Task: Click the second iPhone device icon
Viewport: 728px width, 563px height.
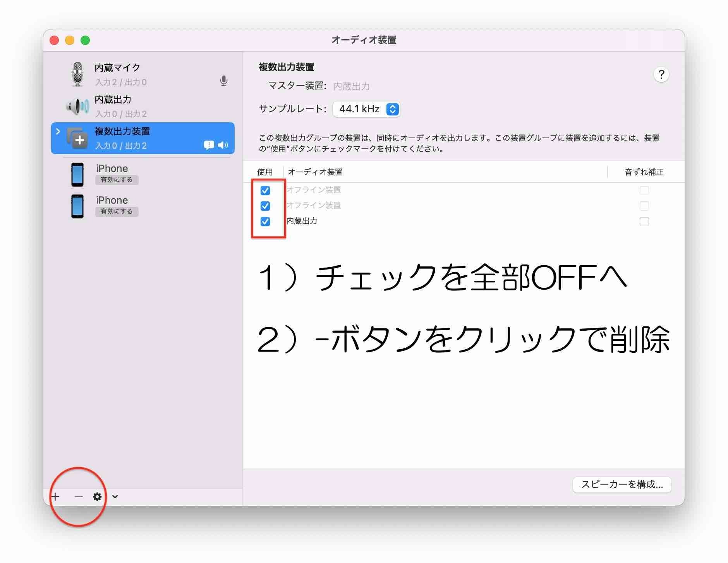Action: click(x=77, y=206)
